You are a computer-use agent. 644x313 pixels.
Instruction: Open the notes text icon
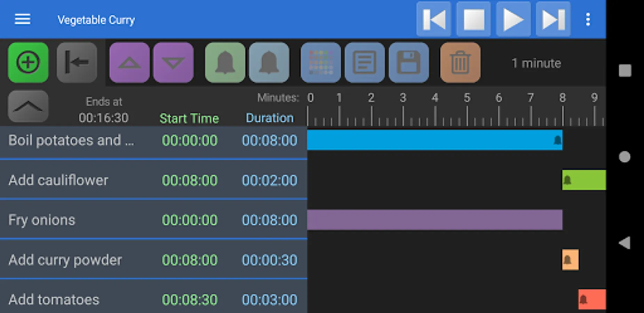click(365, 63)
